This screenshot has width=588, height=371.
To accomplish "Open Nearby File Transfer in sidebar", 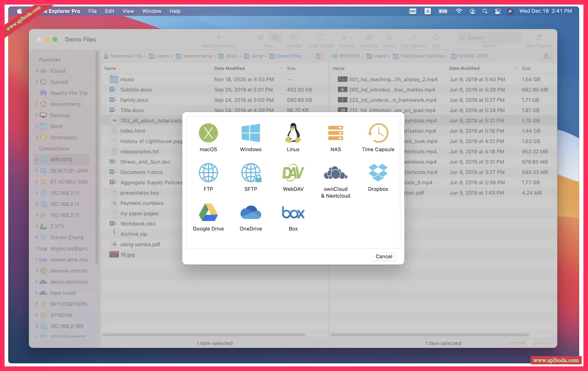I will (x=64, y=93).
